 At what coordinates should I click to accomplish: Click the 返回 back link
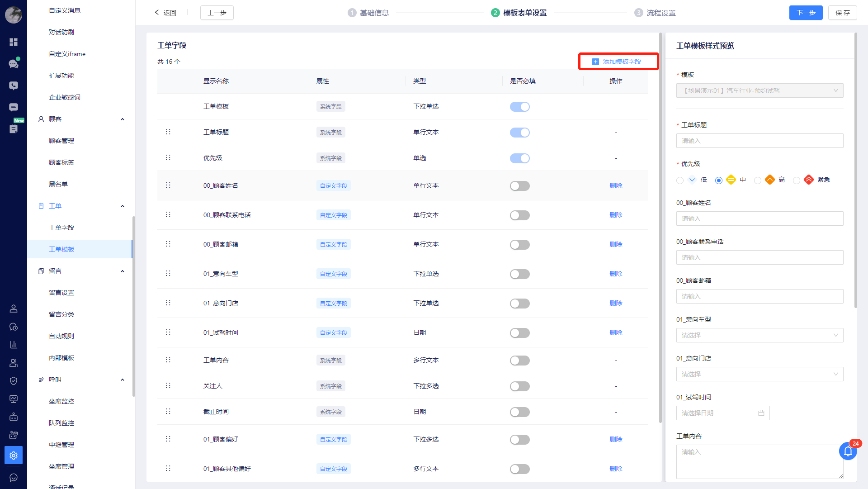165,13
